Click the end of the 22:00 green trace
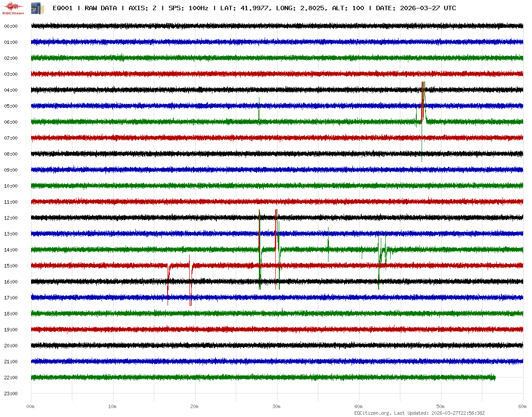The width and height of the screenshot is (532, 417). coord(494,378)
